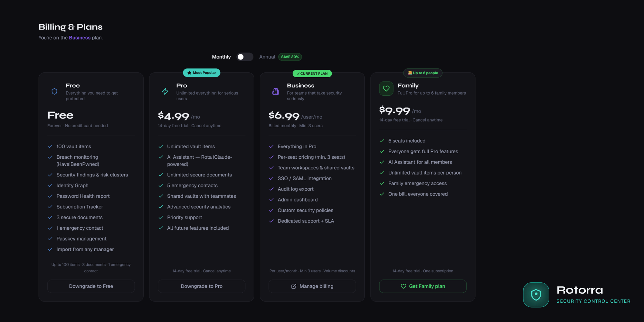Viewport: 644px width, 322px height.
Task: Click the external-link icon beside Manage billing
Action: point(293,286)
